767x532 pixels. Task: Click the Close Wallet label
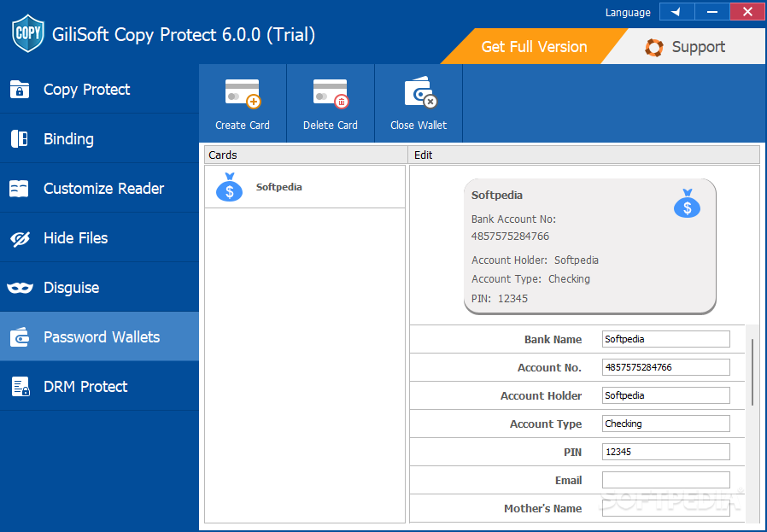(x=419, y=126)
